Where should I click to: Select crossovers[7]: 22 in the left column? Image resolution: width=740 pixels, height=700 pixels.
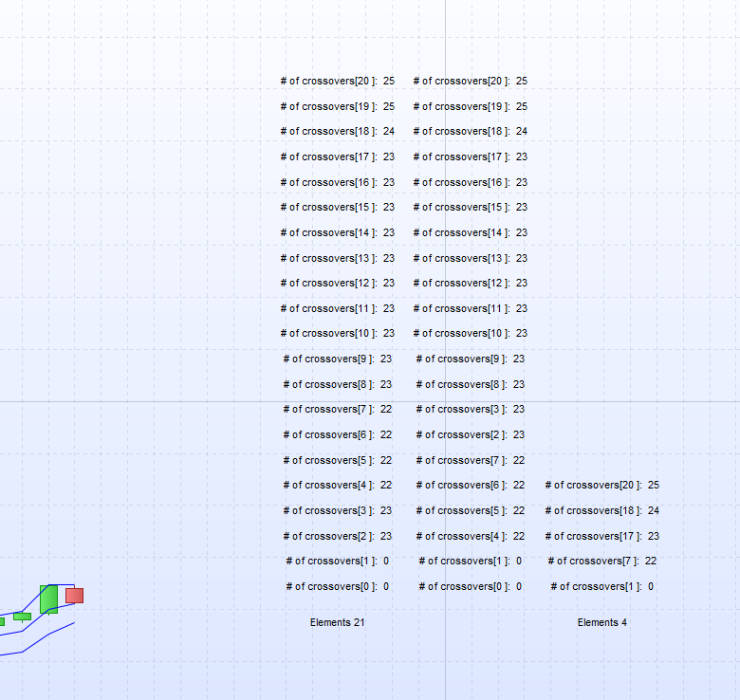tap(338, 410)
